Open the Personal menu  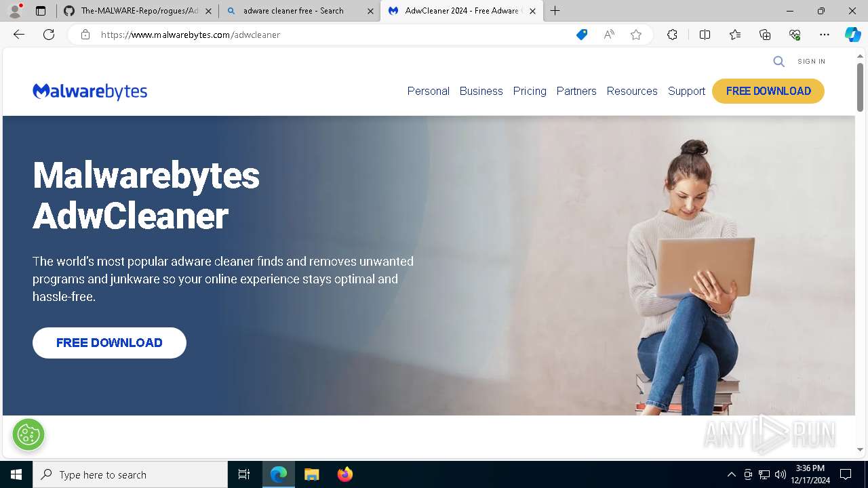[x=429, y=91]
